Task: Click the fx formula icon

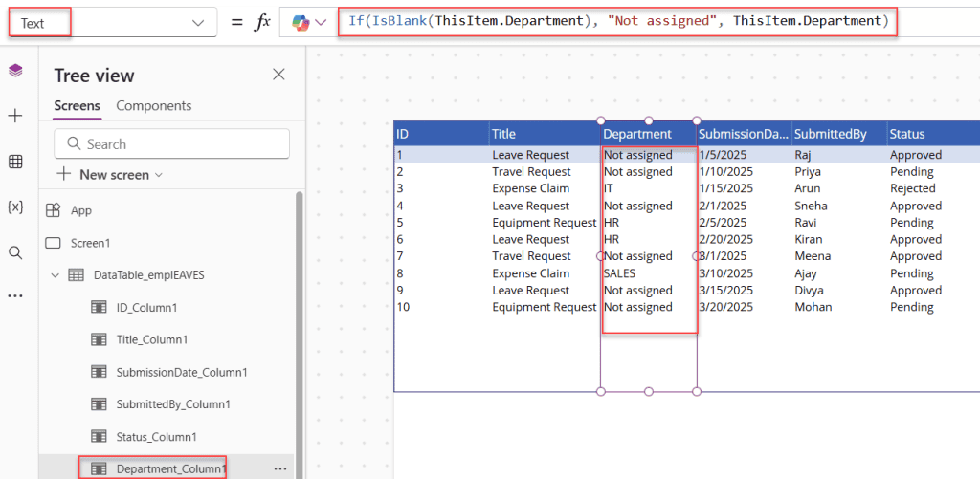Action: click(x=261, y=22)
